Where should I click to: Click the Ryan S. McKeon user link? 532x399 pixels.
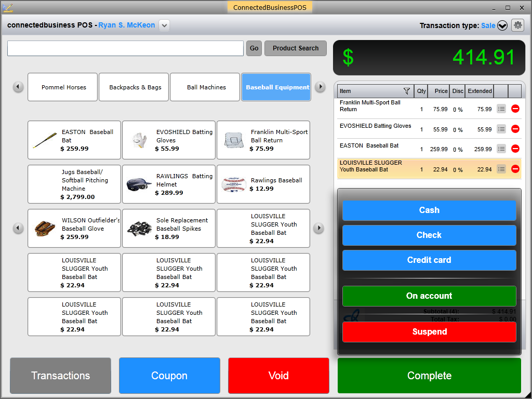coord(127,25)
